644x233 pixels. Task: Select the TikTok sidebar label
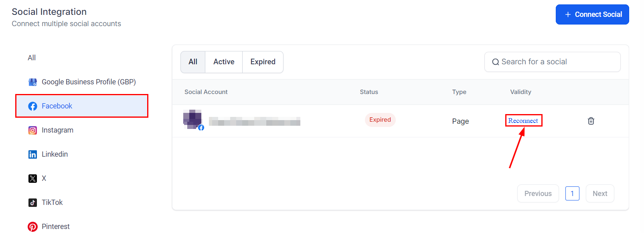tap(52, 202)
